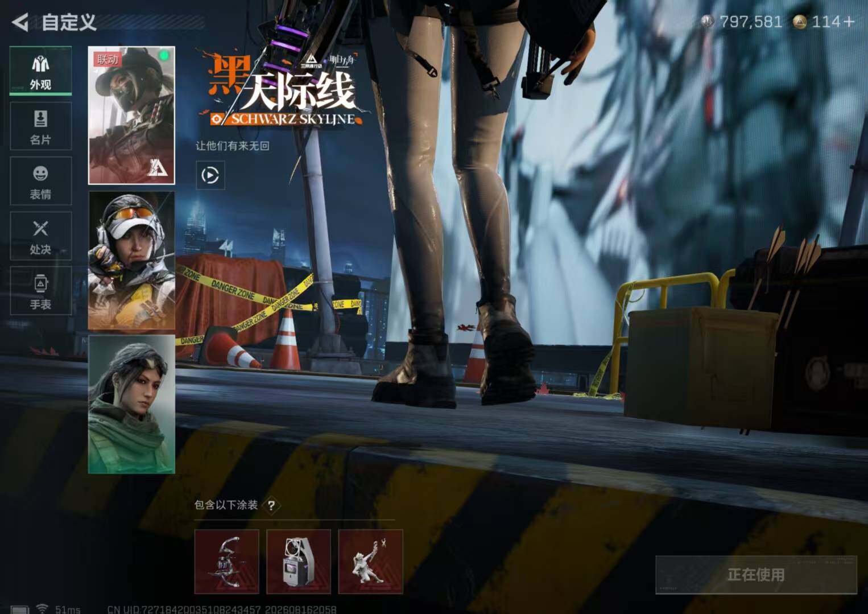The height and width of the screenshot is (614, 868).
Task: Open the 表情 emotes tab
Action: tap(40, 181)
